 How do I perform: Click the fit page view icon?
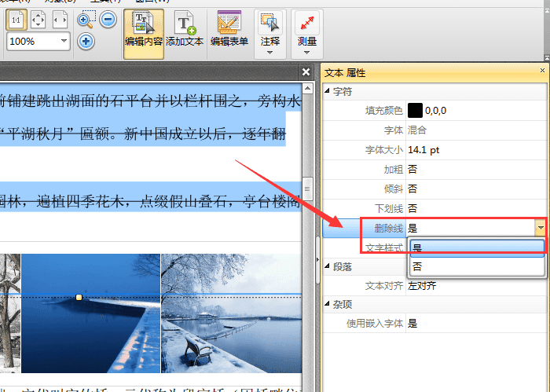coord(38,20)
